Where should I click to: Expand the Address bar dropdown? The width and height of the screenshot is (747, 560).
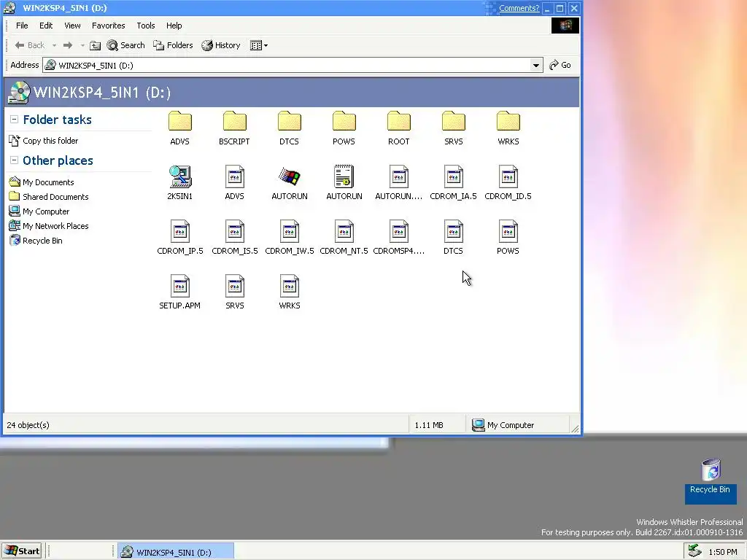pos(536,65)
